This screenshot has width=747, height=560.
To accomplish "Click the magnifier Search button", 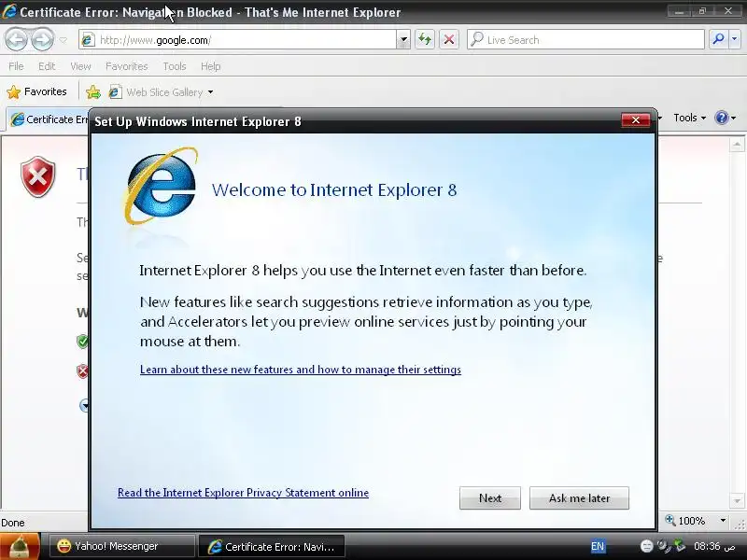I will [718, 39].
